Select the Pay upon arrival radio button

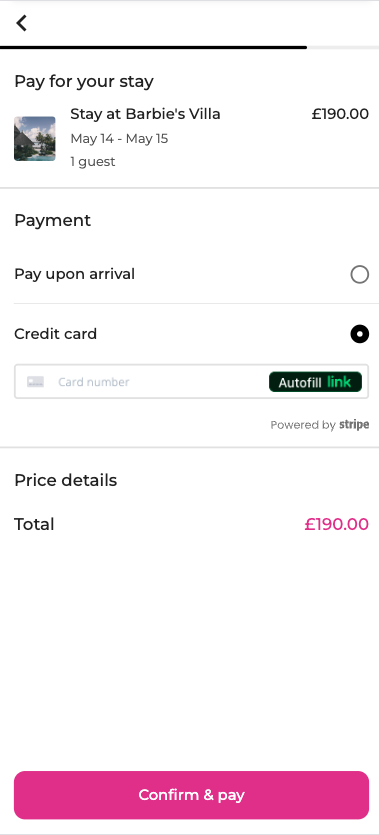coord(359,274)
